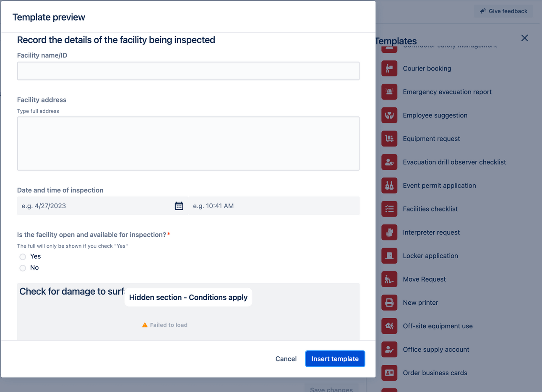This screenshot has height=392, width=542.
Task: Click the Employee suggestion template icon
Action: point(389,115)
